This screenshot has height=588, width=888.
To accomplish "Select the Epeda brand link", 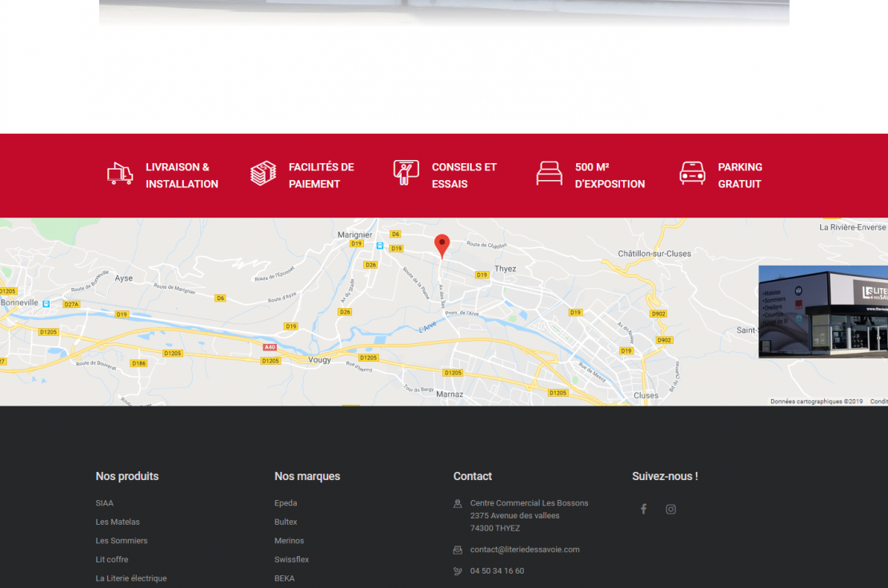I will coord(286,503).
